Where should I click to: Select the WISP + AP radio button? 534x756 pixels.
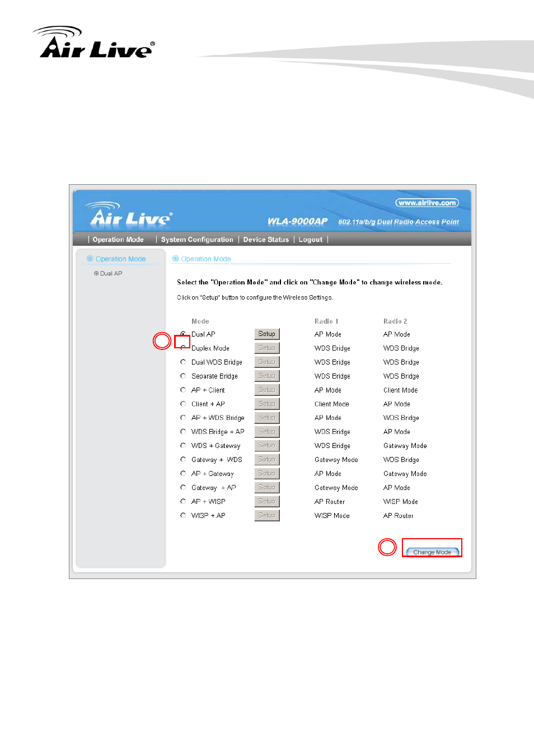point(183,515)
